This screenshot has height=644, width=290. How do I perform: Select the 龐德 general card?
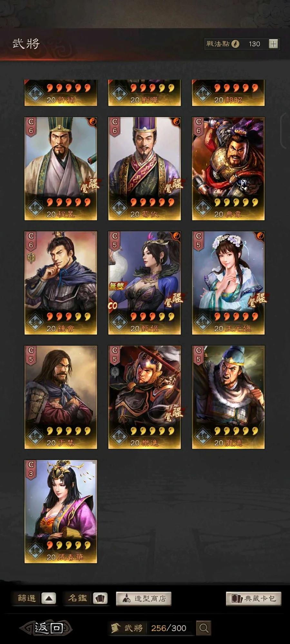pos(228,397)
